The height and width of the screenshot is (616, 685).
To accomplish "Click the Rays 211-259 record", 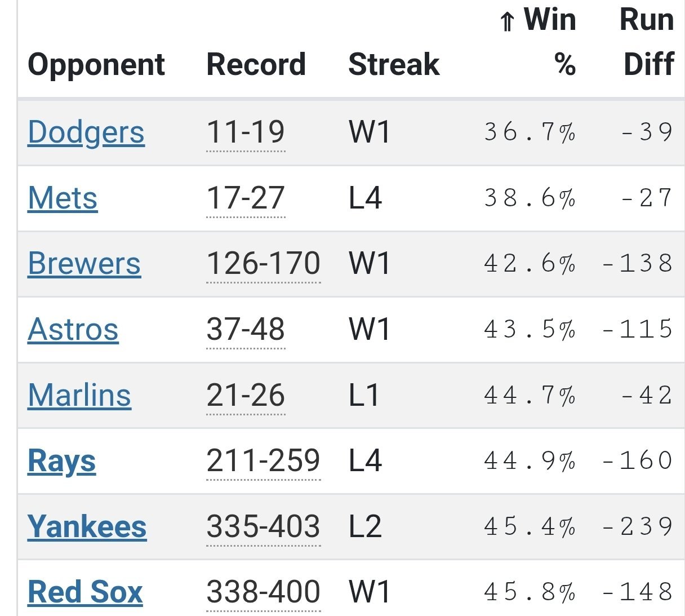I will [263, 461].
